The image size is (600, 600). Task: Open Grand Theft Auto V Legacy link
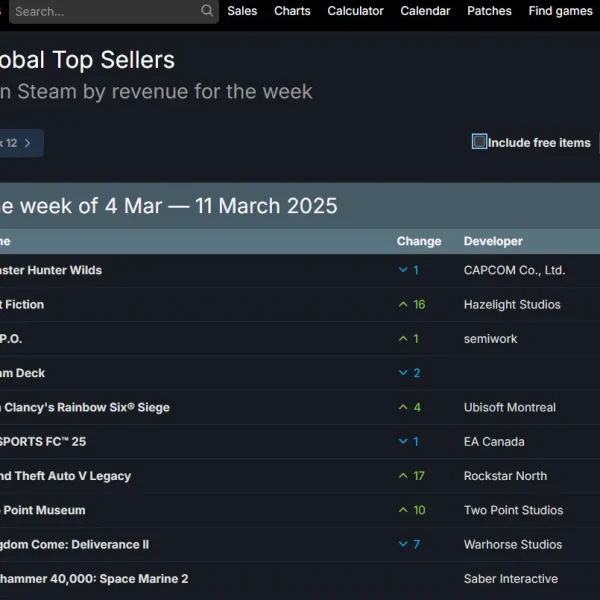[65, 476]
